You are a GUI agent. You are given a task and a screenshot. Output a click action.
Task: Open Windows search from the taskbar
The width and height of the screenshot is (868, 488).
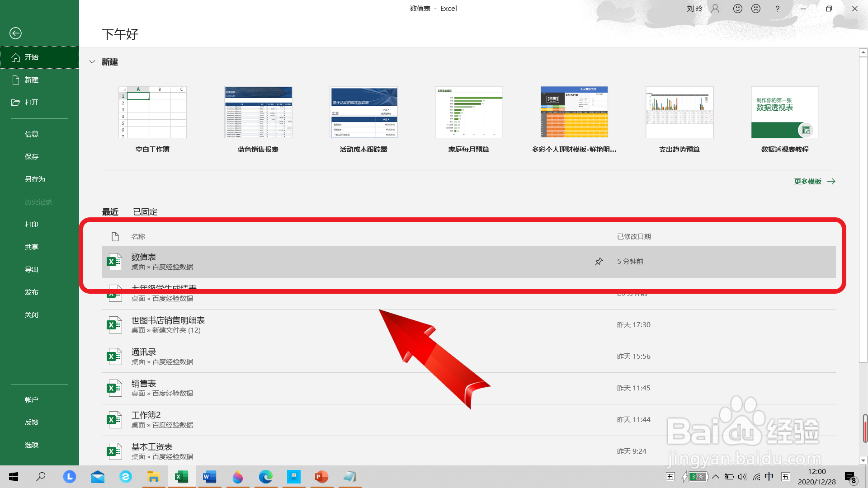[x=41, y=477]
